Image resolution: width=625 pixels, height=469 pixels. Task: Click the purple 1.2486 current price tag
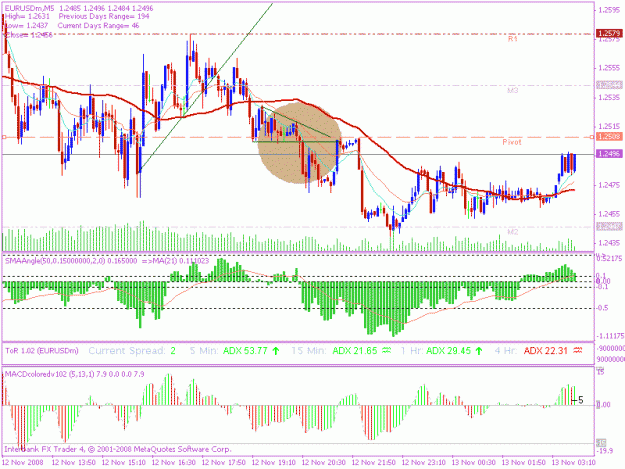(x=609, y=154)
